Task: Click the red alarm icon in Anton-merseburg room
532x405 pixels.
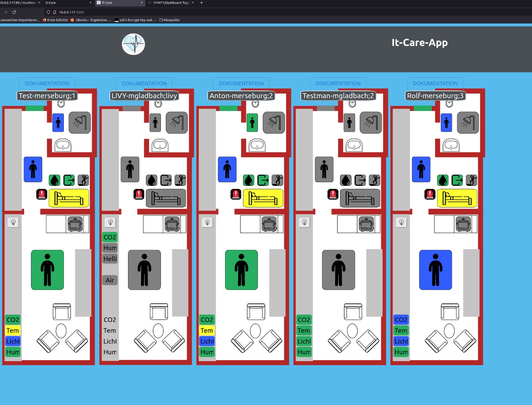Action: click(236, 194)
